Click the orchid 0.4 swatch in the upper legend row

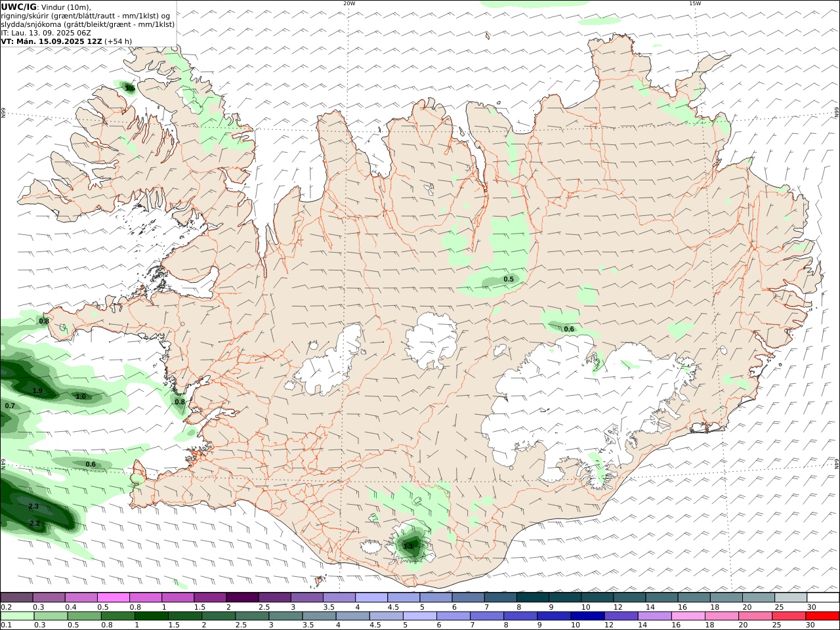(81, 597)
